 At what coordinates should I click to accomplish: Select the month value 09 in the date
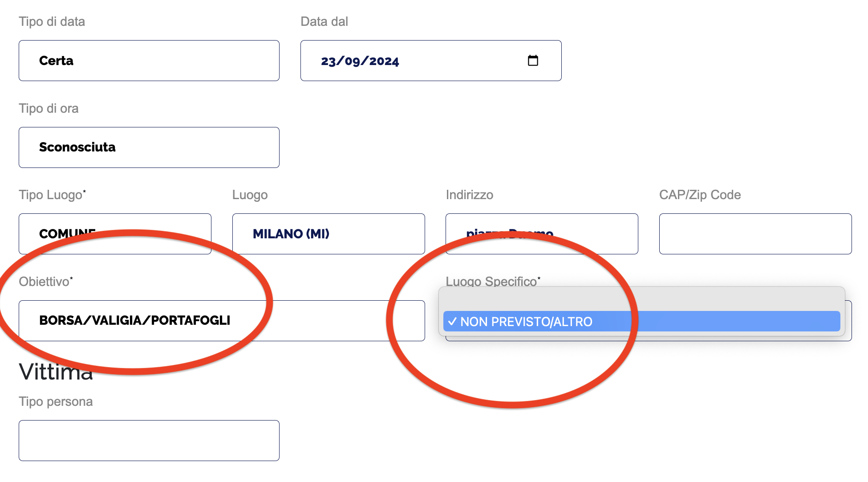tap(352, 61)
